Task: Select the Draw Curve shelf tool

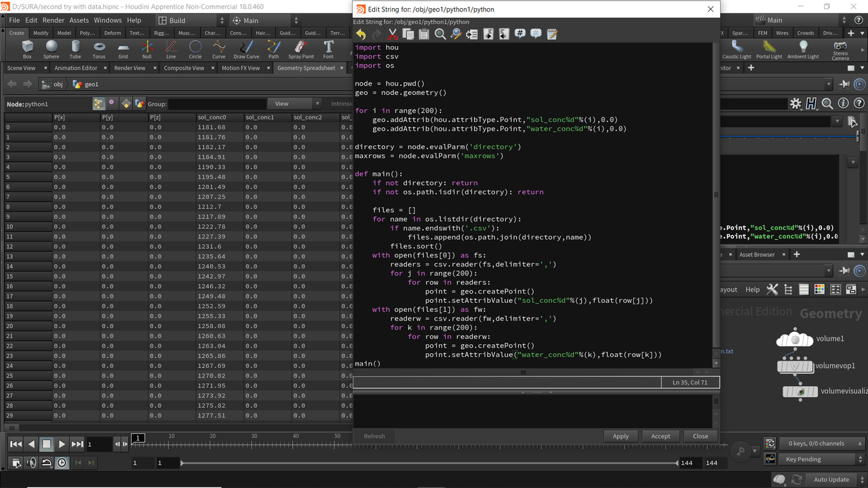Action: click(246, 49)
